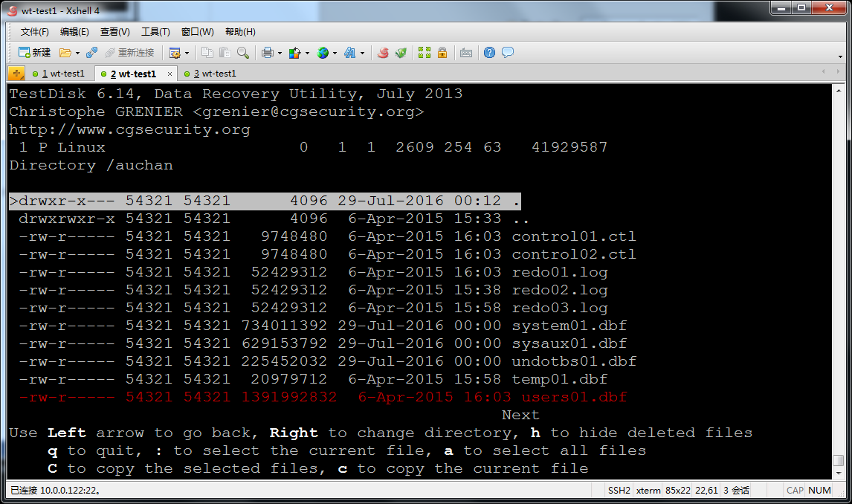Screen dimensions: 852x504
Task: Click the print icon
Action: (x=268, y=53)
